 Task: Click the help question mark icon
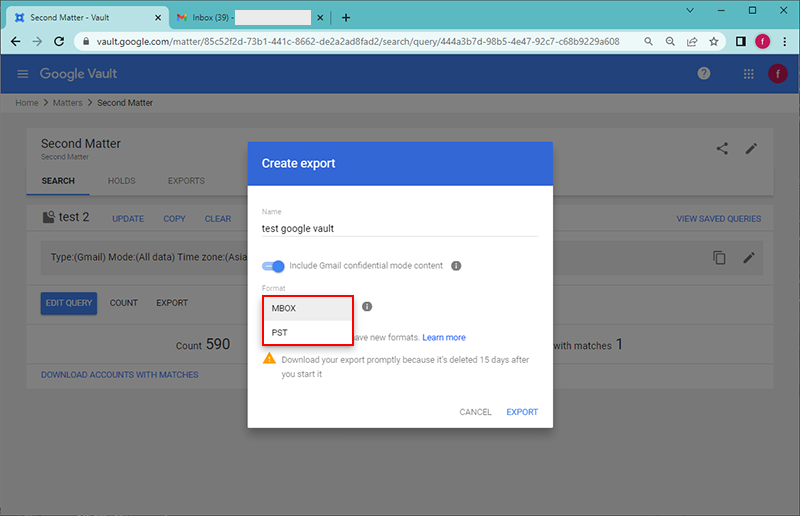click(704, 74)
